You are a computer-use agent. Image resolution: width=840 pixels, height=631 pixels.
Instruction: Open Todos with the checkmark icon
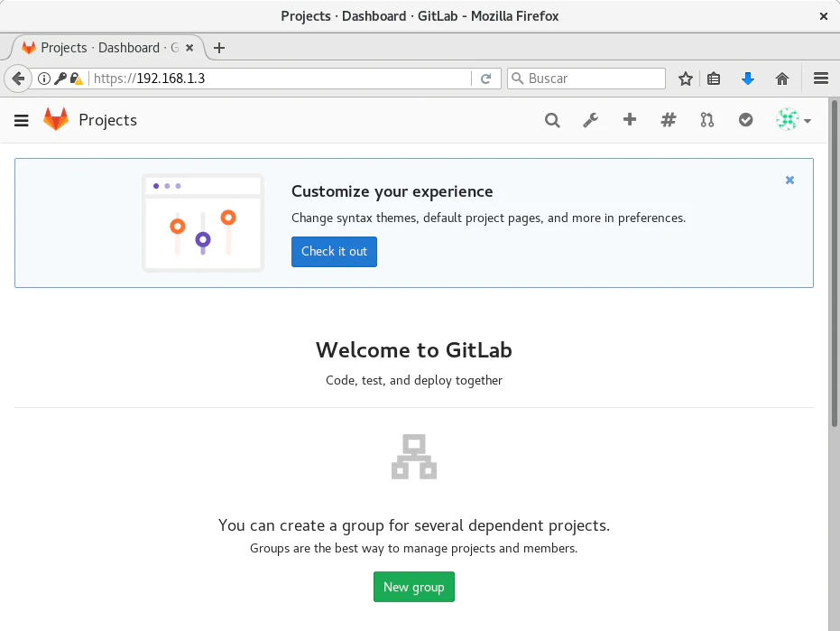746,120
